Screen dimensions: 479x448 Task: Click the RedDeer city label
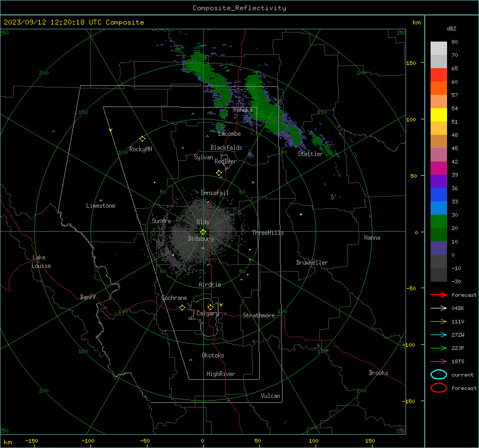(226, 161)
